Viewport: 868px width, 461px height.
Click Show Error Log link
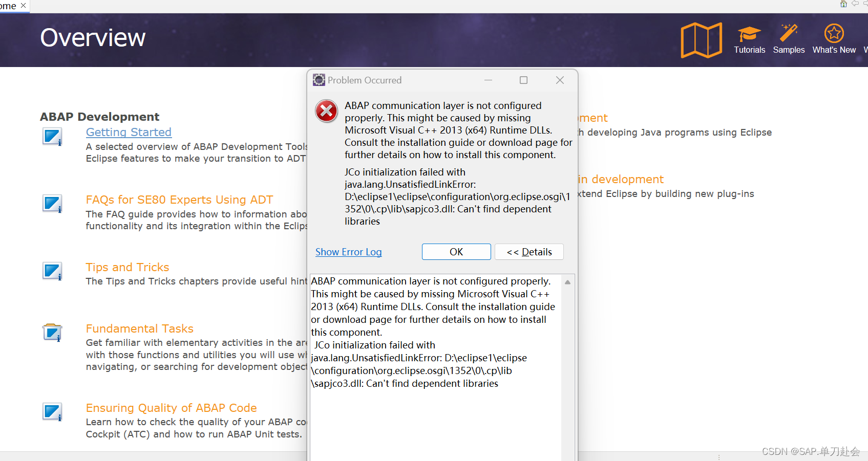348,252
